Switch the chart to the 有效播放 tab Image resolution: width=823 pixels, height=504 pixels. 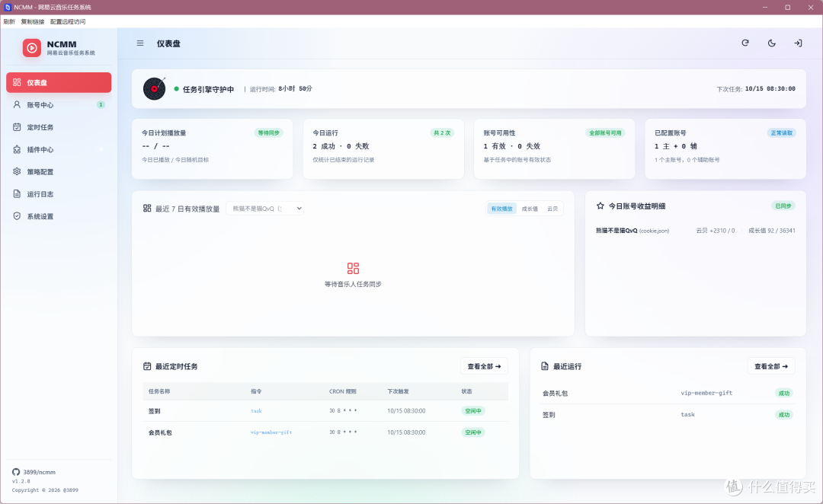(501, 209)
